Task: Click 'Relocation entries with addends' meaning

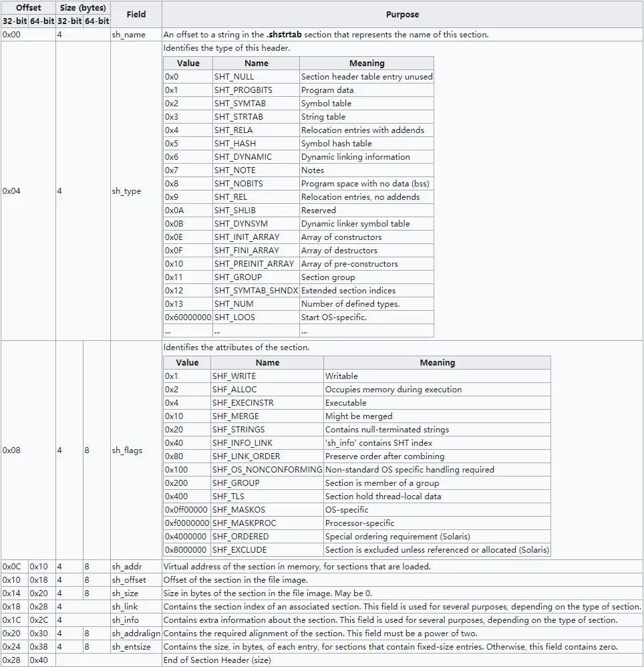Action: pyautogui.click(x=363, y=130)
